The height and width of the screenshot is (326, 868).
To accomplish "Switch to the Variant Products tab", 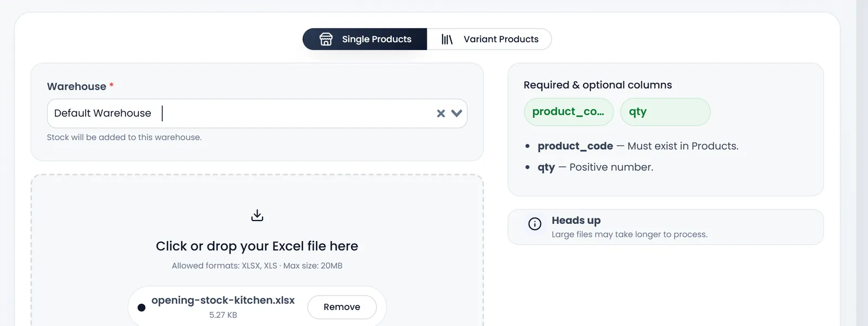I will [489, 39].
